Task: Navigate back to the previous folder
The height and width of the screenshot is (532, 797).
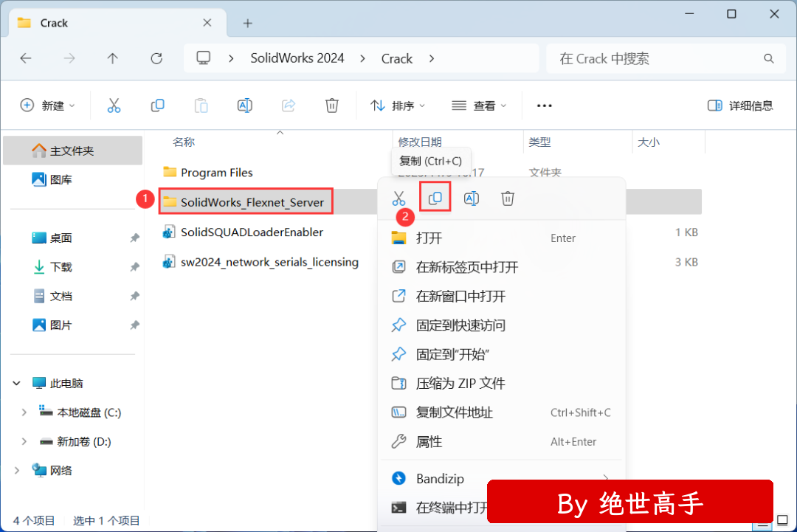Action: (x=26, y=58)
